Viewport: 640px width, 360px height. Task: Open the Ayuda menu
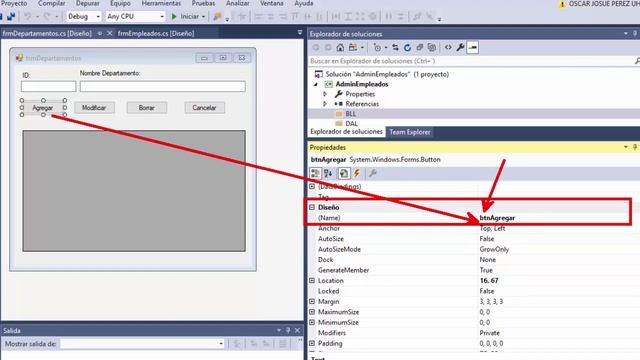coord(304,3)
